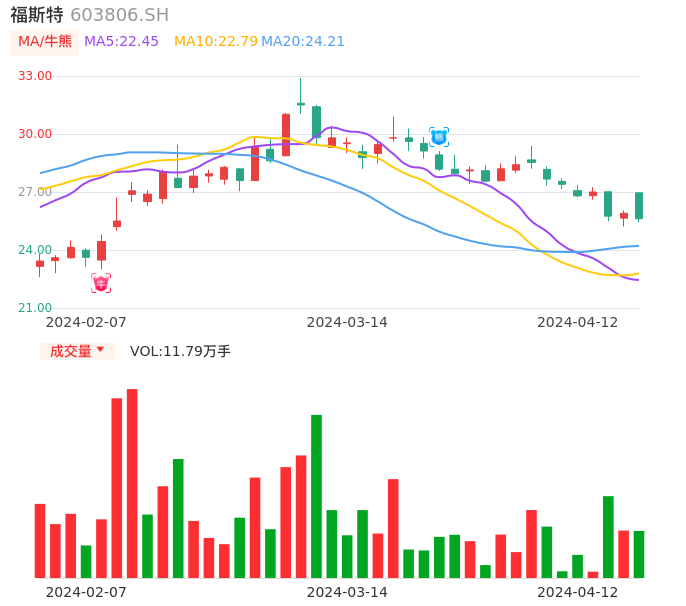Image resolution: width=686 pixels, height=606 pixels.
Task: Select the tallest green volume bar
Action: click(316, 496)
